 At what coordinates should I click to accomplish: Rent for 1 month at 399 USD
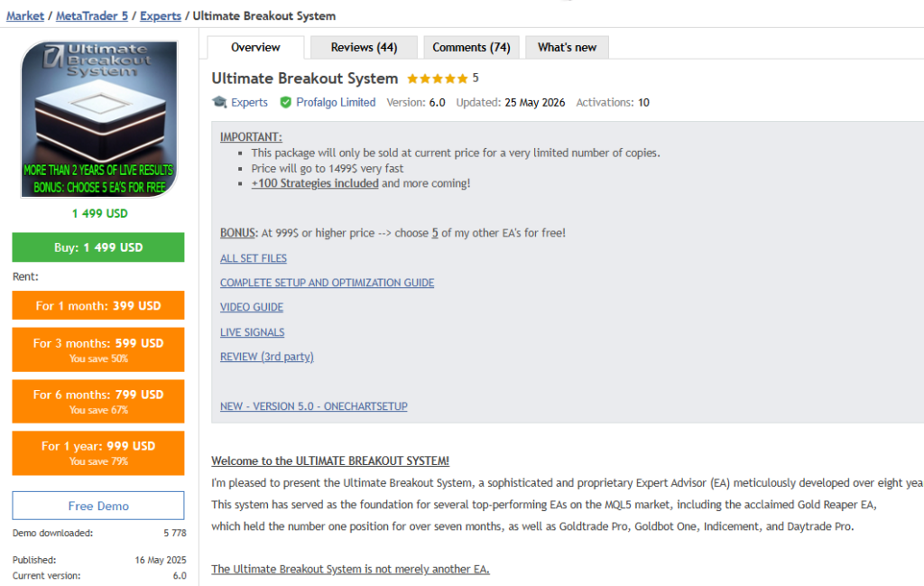pos(98,305)
